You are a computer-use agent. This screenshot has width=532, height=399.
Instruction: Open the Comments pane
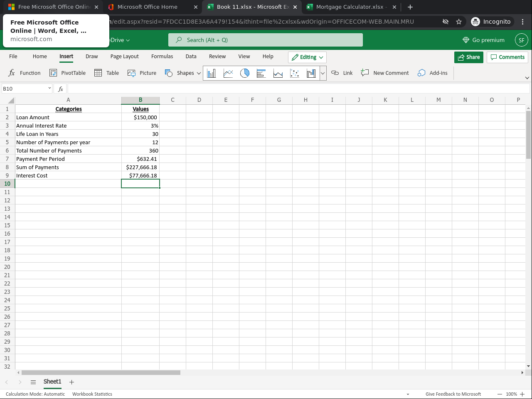tap(507, 57)
